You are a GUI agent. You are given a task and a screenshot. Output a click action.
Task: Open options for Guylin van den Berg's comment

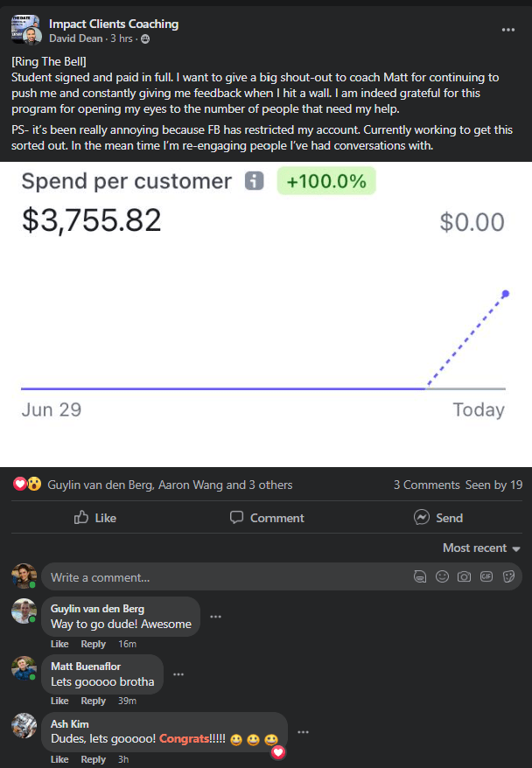point(215,617)
